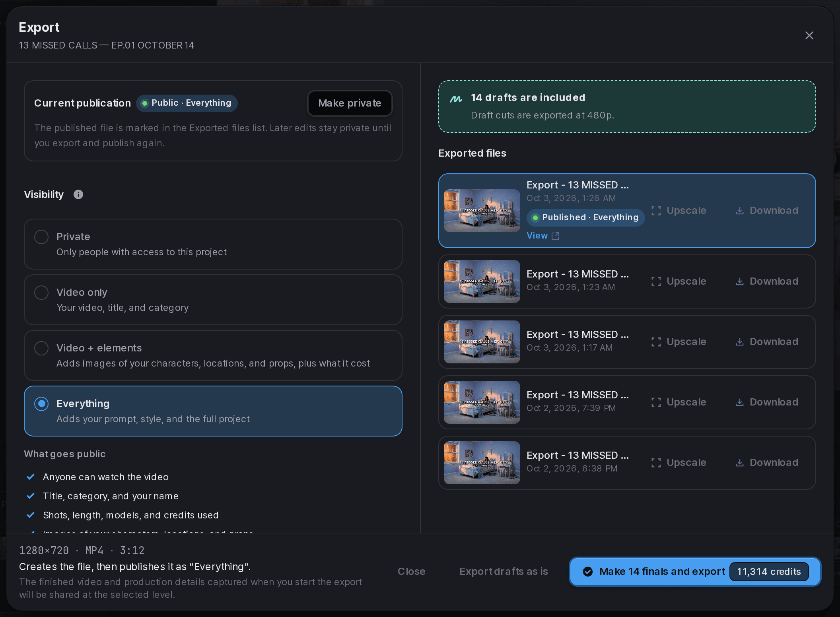Screen dimensions: 840x617
Task: Click the Close button in the footer
Action: coord(412,572)
